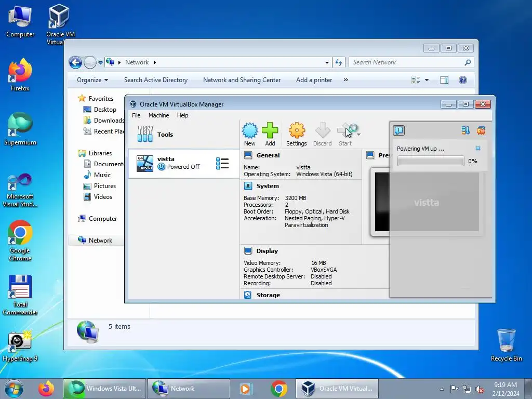This screenshot has width=532, height=399.
Task: Click the General section header
Action: (268, 155)
